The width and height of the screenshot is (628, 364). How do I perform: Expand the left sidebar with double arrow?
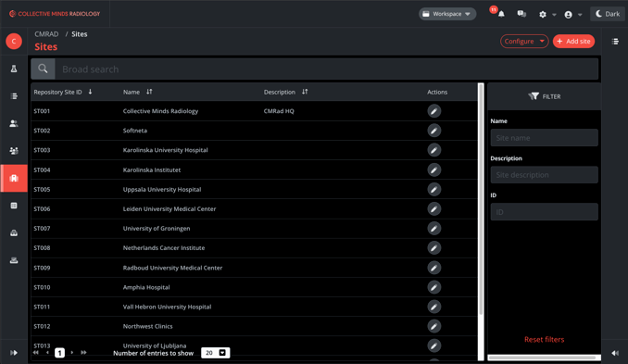tap(14, 353)
